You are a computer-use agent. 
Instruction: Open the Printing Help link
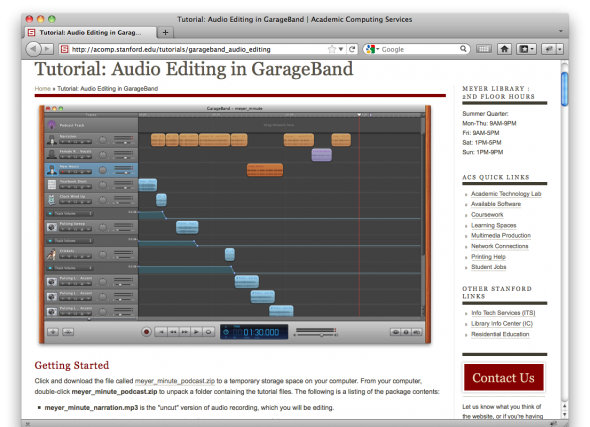click(488, 257)
